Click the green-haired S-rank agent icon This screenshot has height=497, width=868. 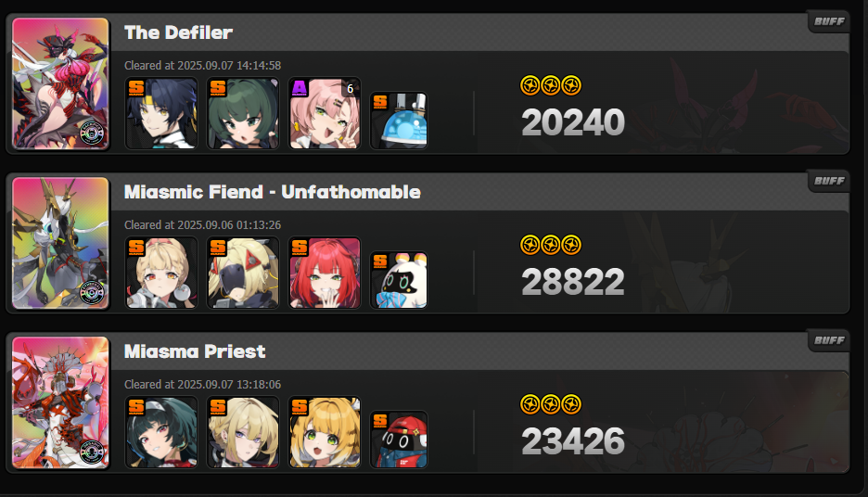[242, 113]
